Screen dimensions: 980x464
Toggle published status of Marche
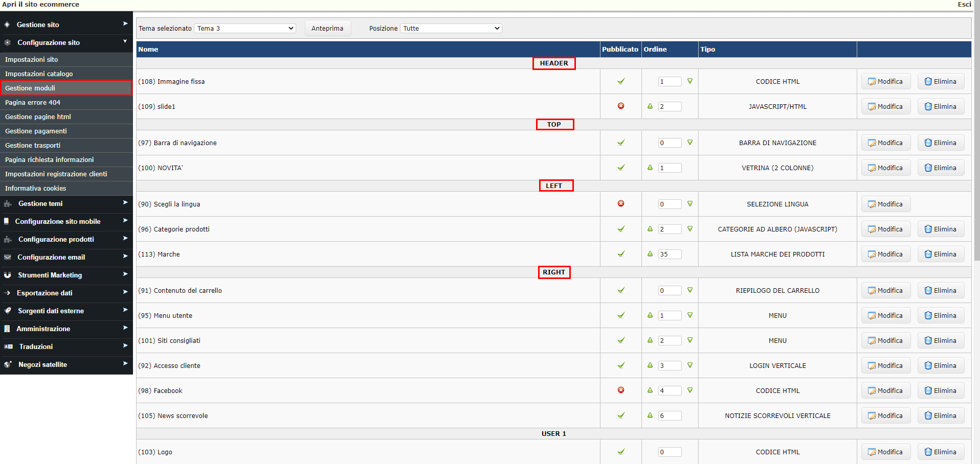point(621,254)
